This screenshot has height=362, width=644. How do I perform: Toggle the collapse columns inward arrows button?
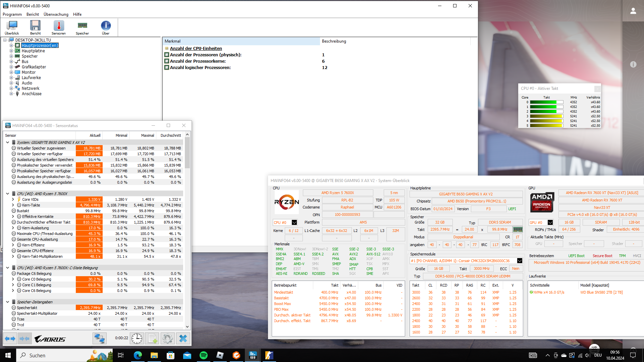tap(25, 339)
